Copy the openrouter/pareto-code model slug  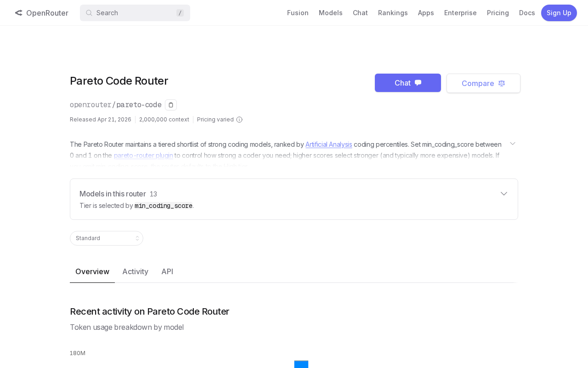point(171,105)
